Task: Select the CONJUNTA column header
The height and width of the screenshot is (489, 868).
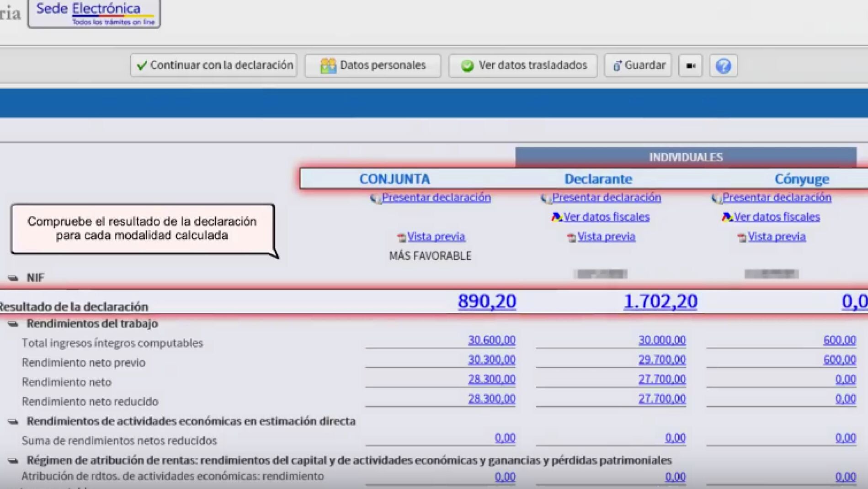Action: point(394,179)
